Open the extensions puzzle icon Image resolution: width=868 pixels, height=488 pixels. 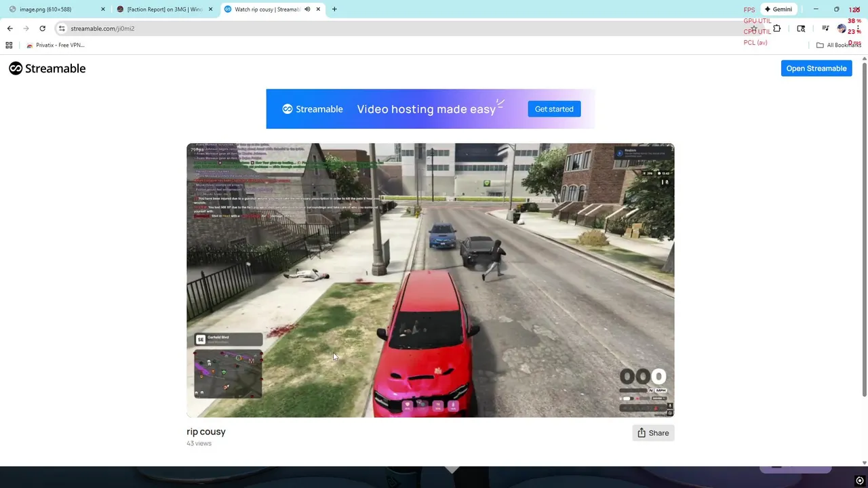point(777,28)
